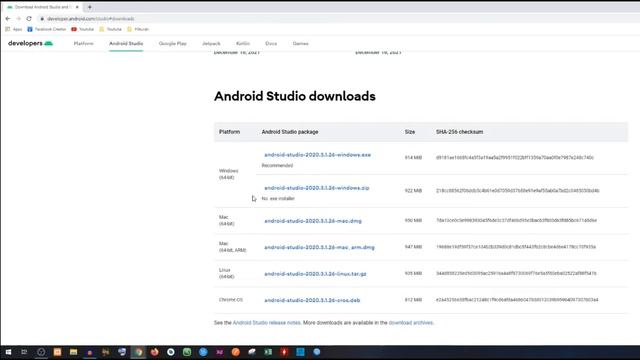Open the last bookmark folder in bar
Viewport: 640px width, 360px height.
(138, 29)
